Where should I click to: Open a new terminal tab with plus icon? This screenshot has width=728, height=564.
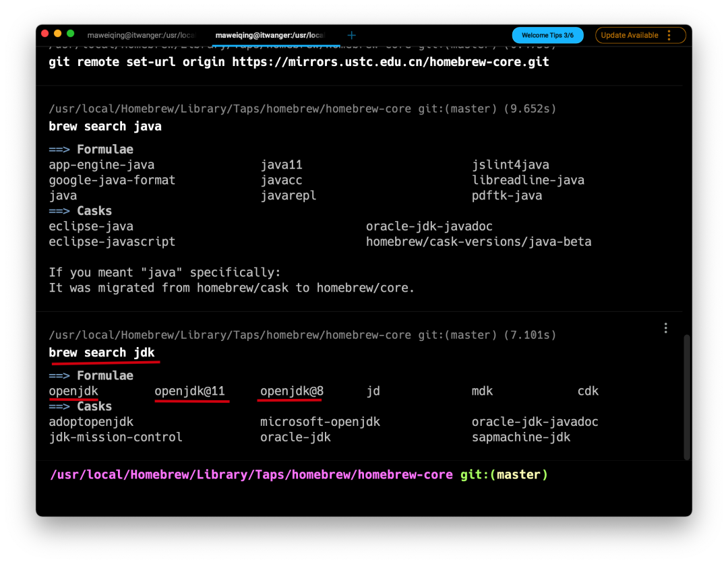(351, 35)
